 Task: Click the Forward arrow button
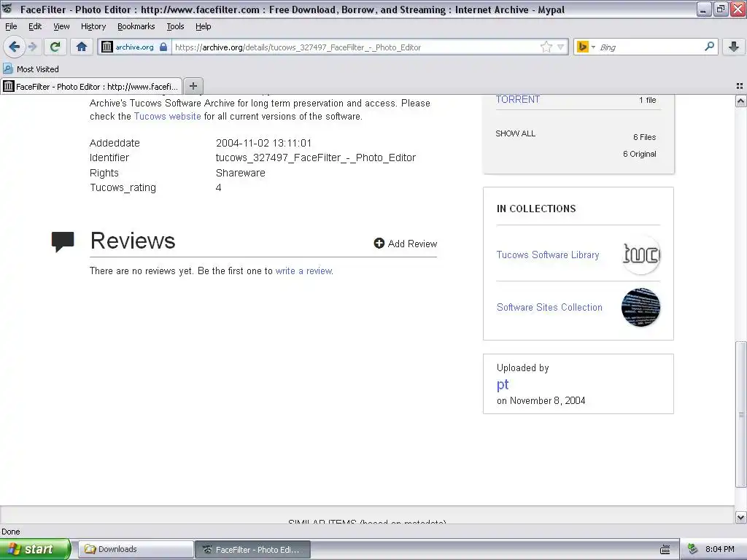click(32, 47)
